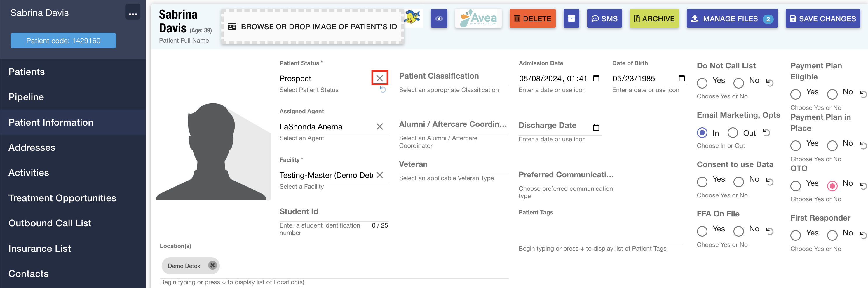Image resolution: width=868 pixels, height=288 pixels.
Task: Open Treatment Opportunities section
Action: [x=62, y=198]
